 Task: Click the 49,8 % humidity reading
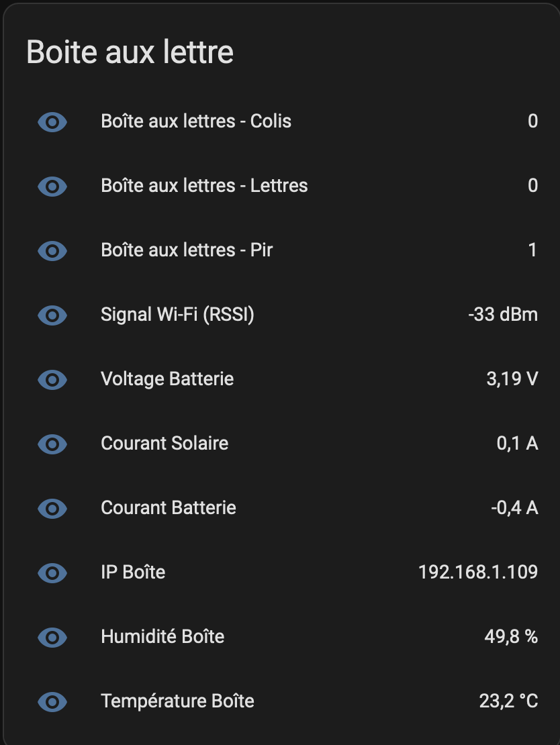point(511,637)
